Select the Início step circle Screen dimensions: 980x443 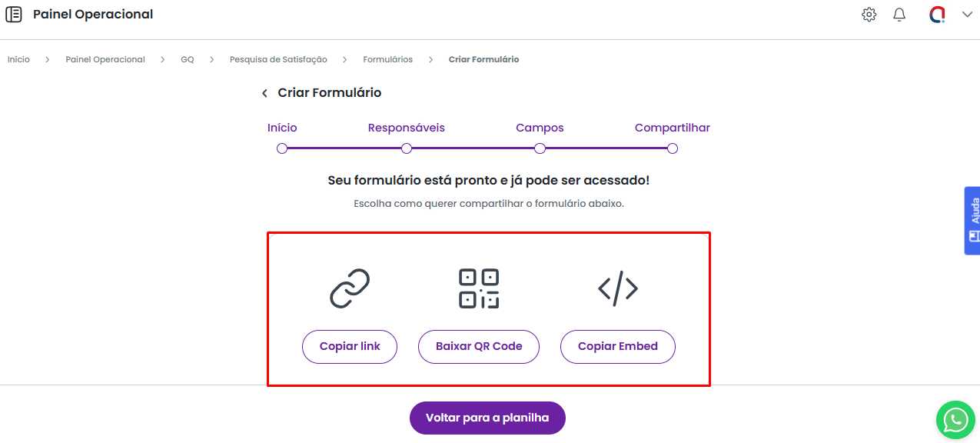click(282, 148)
